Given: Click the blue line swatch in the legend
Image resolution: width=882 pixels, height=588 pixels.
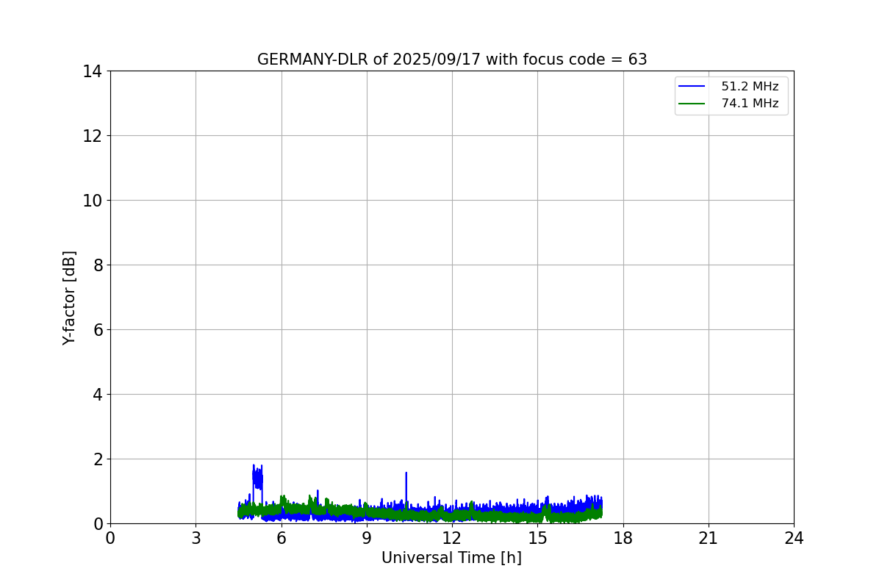Looking at the screenshot, I should coord(692,87).
